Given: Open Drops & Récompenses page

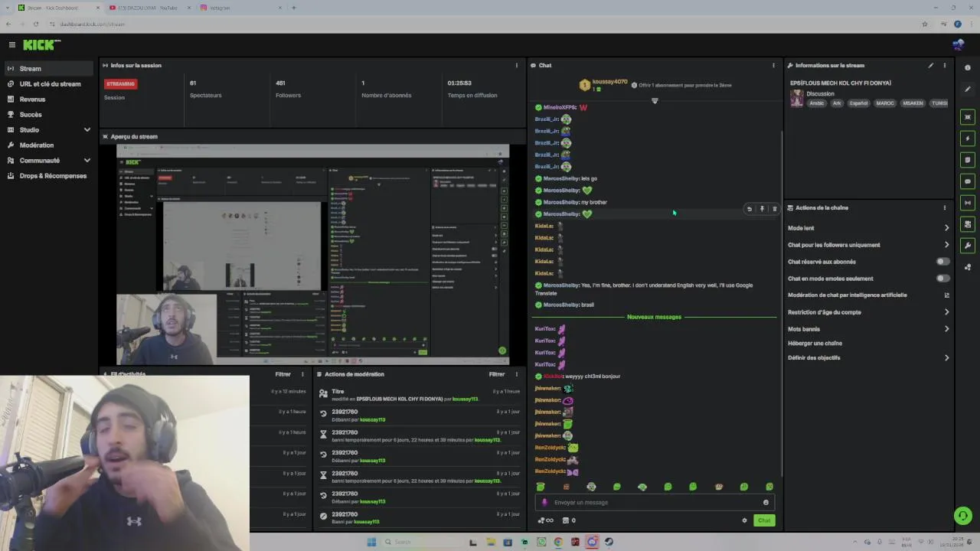Looking at the screenshot, I should 49,176.
